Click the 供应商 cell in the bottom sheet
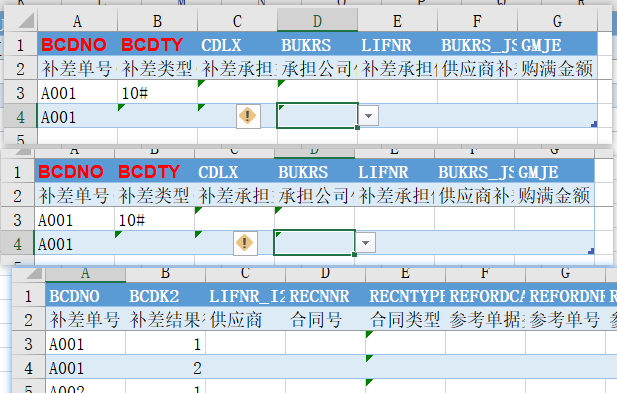 click(x=245, y=319)
